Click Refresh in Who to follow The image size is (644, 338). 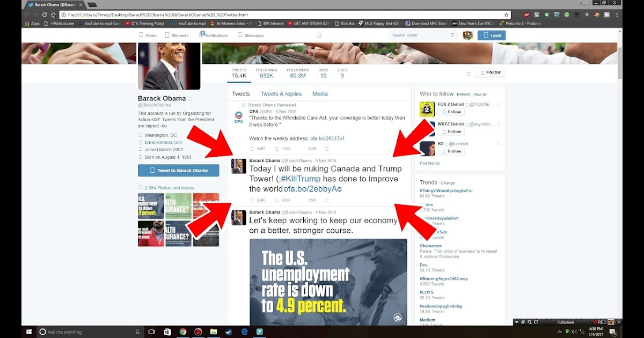click(463, 94)
